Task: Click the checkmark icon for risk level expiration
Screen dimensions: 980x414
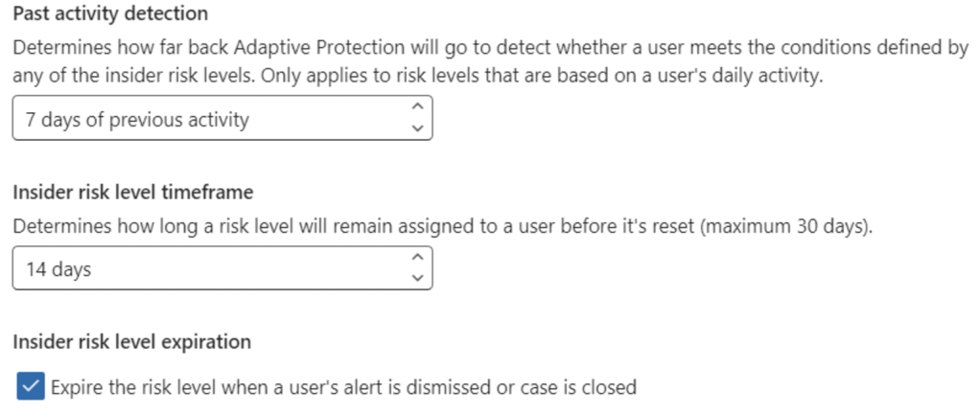Action: coord(30,387)
